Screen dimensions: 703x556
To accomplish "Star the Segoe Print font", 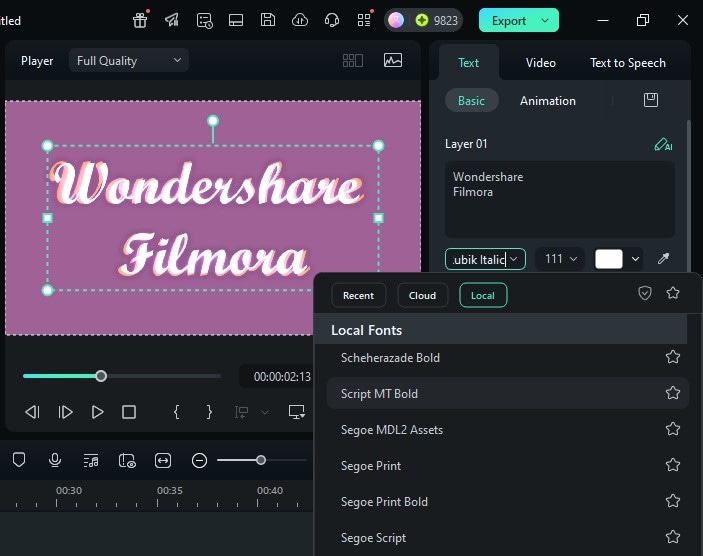I will [x=673, y=465].
